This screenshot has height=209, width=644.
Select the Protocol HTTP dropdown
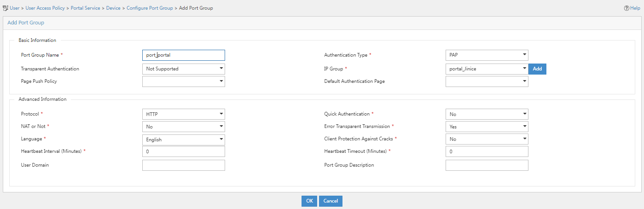(x=184, y=114)
